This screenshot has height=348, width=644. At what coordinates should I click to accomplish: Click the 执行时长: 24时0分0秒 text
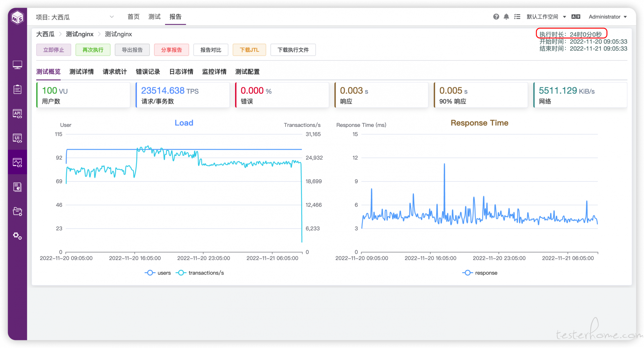571,34
